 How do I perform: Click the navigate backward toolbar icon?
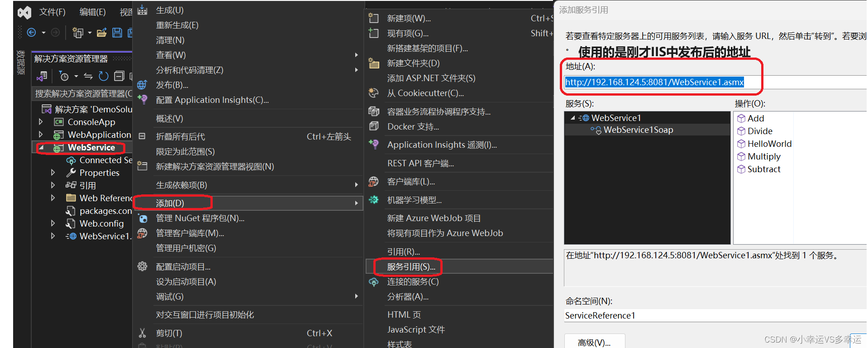click(x=32, y=32)
